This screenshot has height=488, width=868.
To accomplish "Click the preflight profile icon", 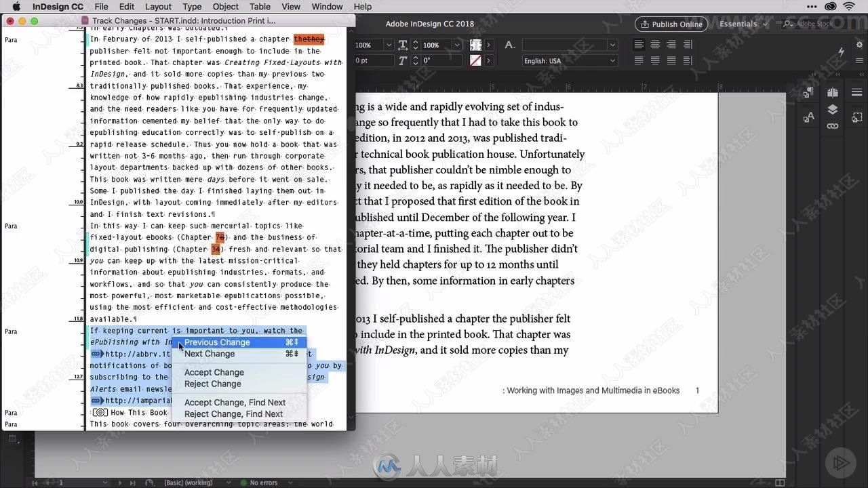I will point(149,483).
